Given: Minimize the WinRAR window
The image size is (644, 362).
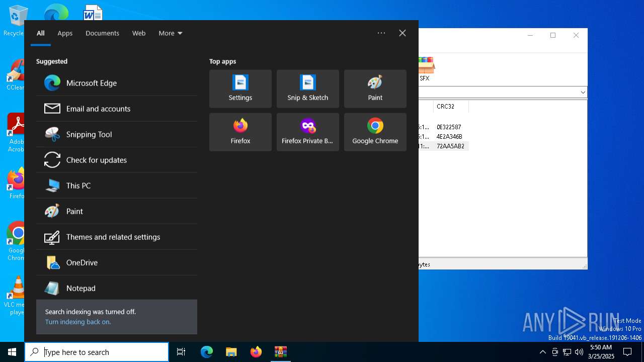Looking at the screenshot, I should [530, 35].
